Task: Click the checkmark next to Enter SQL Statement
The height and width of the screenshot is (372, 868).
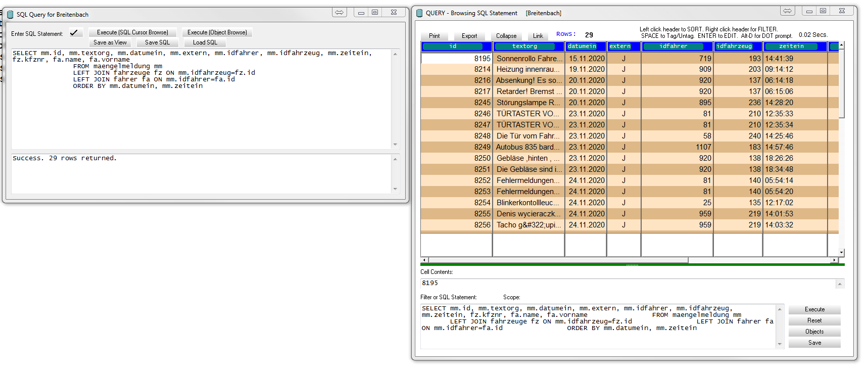Action: click(74, 33)
